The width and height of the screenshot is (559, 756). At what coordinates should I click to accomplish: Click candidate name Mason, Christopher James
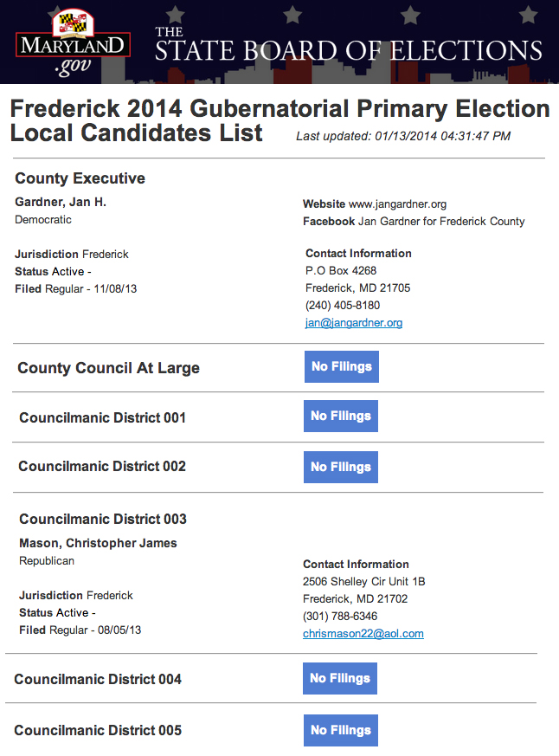(98, 543)
